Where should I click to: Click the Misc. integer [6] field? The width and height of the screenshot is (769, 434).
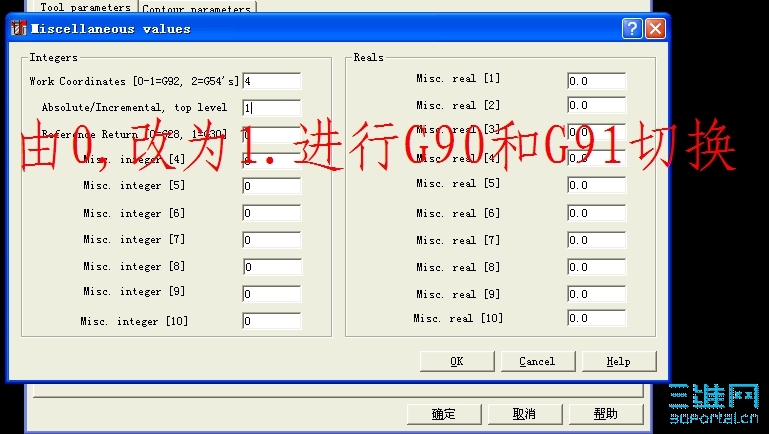point(272,213)
